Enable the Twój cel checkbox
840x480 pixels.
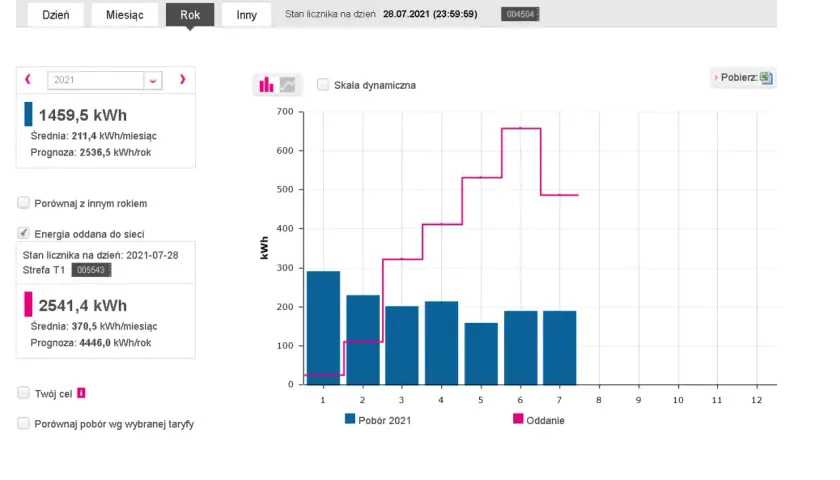pyautogui.click(x=24, y=393)
